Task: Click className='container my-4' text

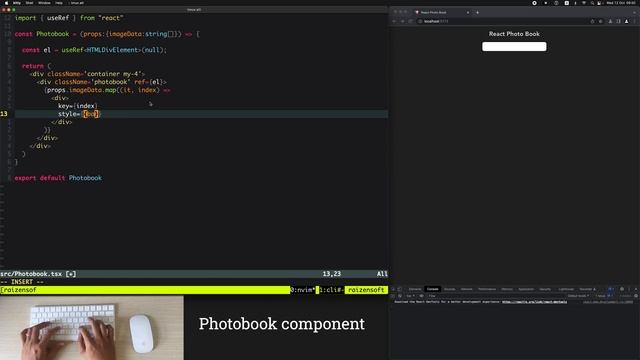Action: coord(94,74)
